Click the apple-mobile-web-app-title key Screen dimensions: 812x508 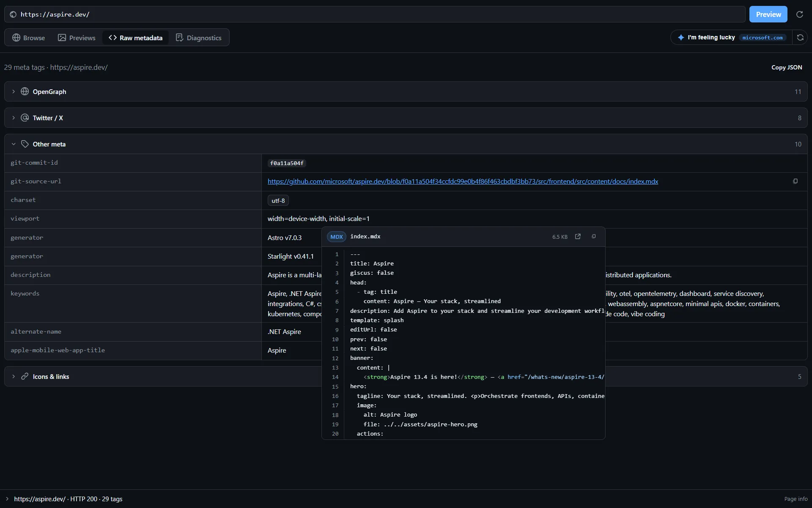click(58, 350)
